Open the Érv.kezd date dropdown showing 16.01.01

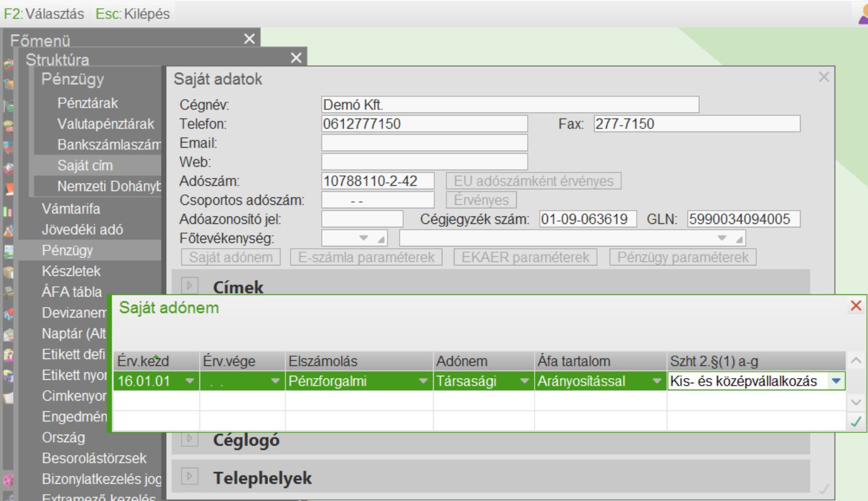coord(190,382)
